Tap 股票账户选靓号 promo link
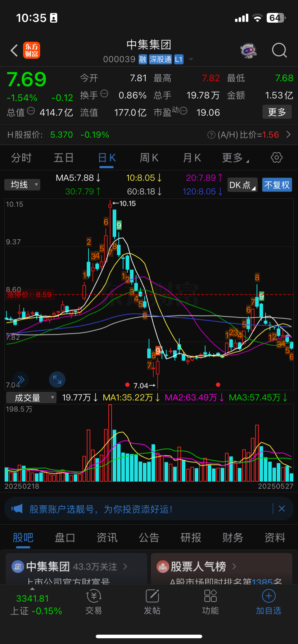Viewport: 298px width, 644px height. (x=101, y=509)
